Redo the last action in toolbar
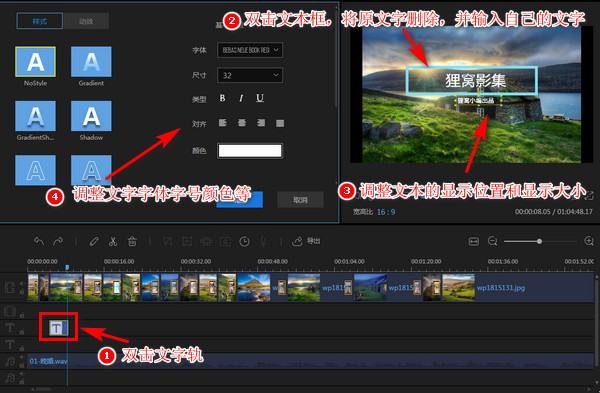600x393 pixels. [x=58, y=241]
